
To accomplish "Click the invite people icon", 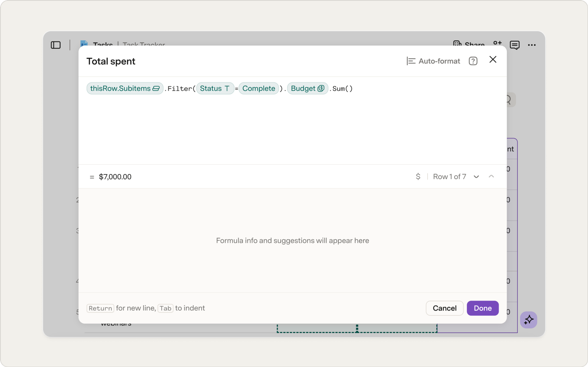I will coord(497,43).
